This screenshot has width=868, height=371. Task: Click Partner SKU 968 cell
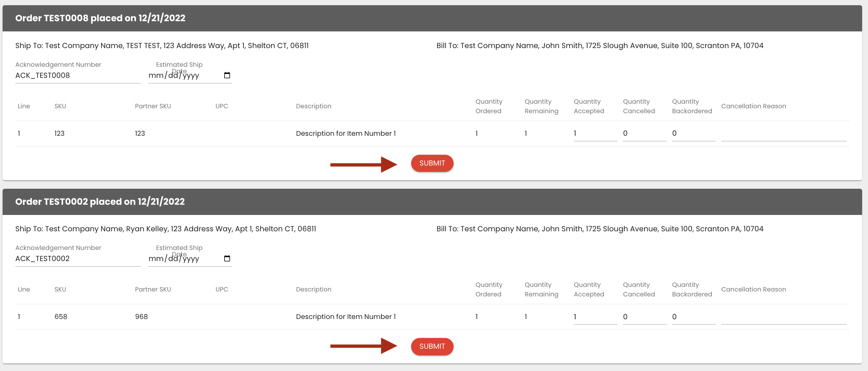(141, 317)
